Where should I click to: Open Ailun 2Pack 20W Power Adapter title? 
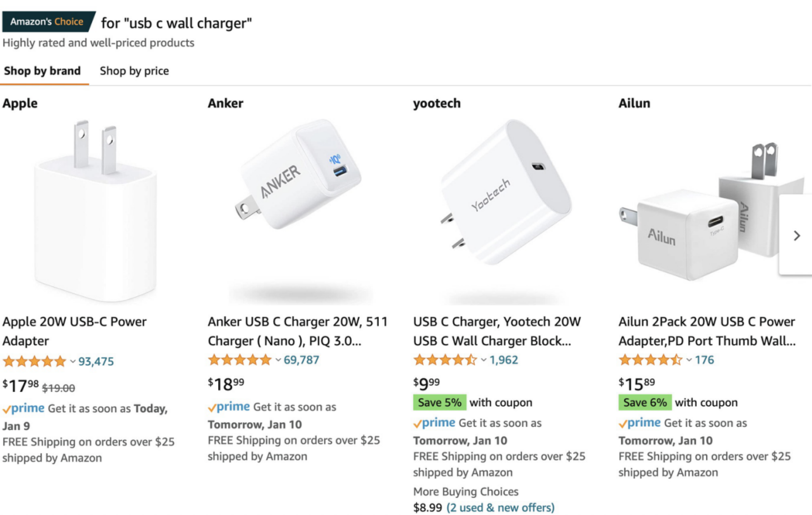707,331
